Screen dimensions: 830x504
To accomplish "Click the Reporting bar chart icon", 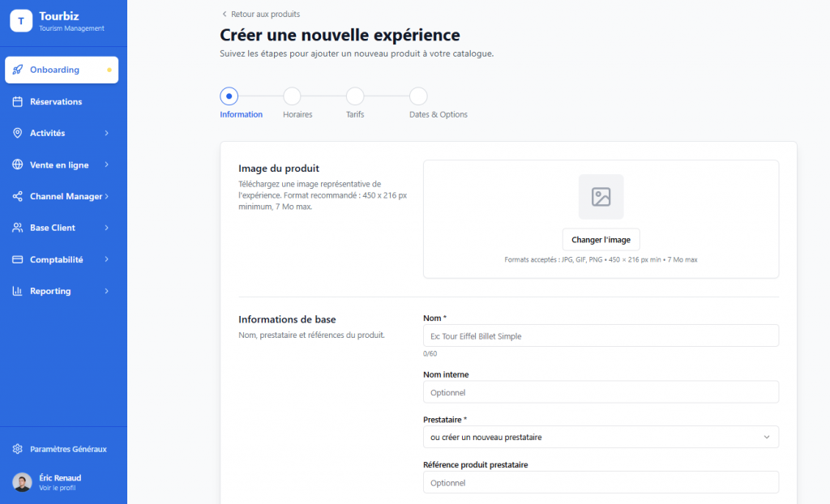I will (x=18, y=291).
